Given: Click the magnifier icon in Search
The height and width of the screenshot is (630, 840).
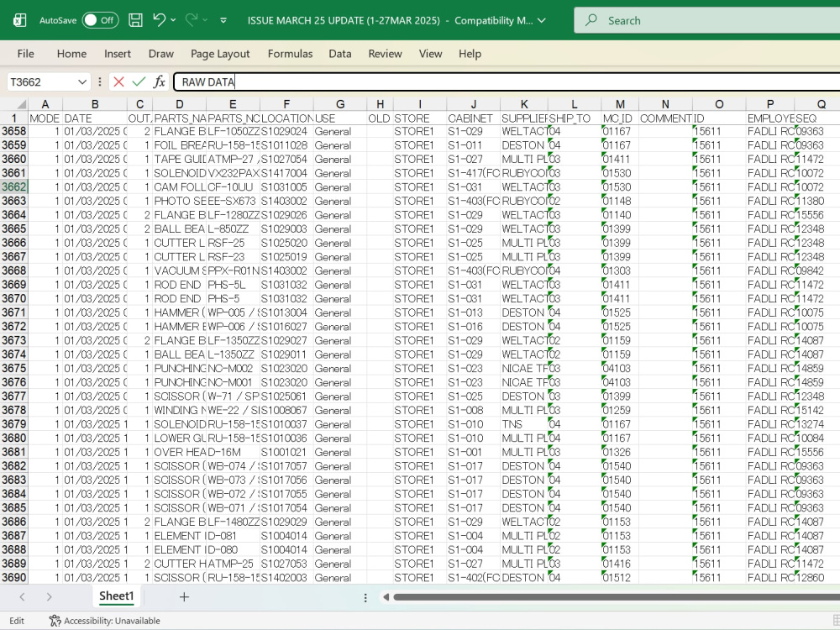Looking at the screenshot, I should pyautogui.click(x=591, y=20).
